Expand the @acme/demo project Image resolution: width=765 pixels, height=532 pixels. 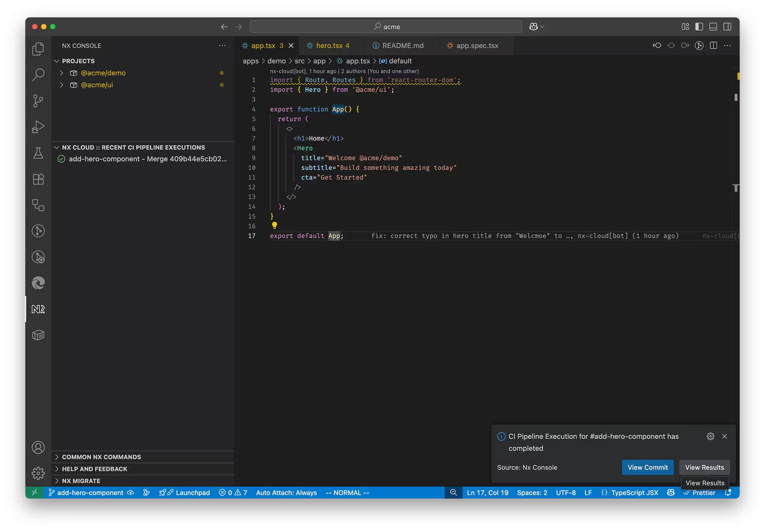point(62,73)
